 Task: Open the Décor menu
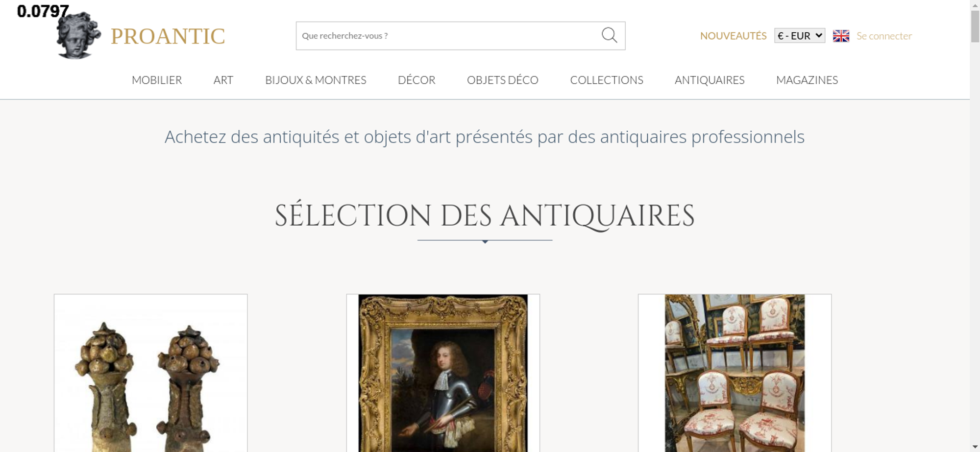tap(416, 80)
